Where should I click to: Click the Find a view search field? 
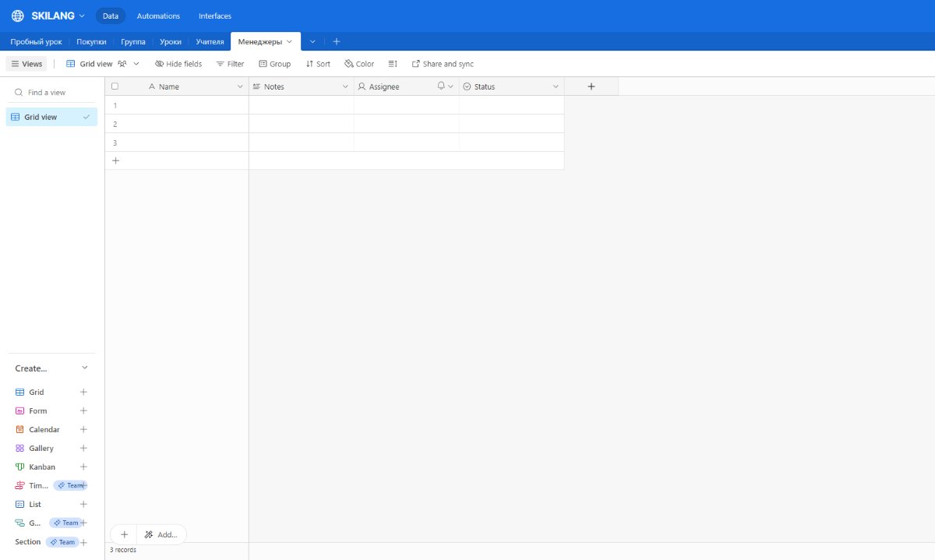55,92
